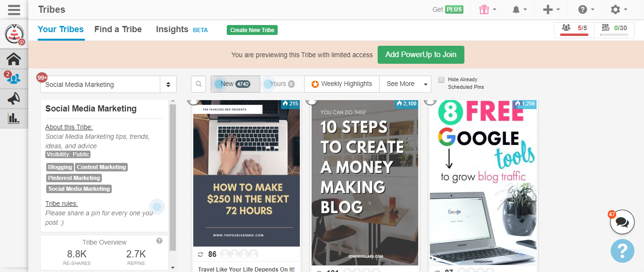Select the $250 in 72 hours pin circle
The image size is (644, 272).
point(192,101)
